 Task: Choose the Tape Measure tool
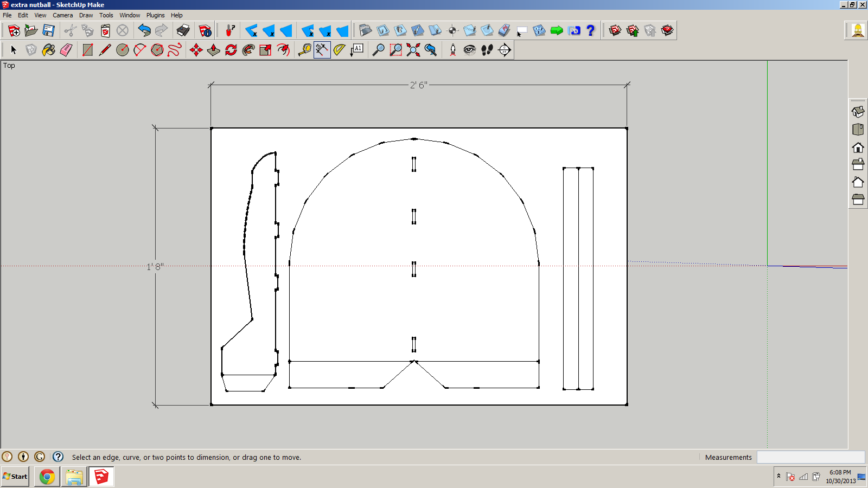[304, 50]
